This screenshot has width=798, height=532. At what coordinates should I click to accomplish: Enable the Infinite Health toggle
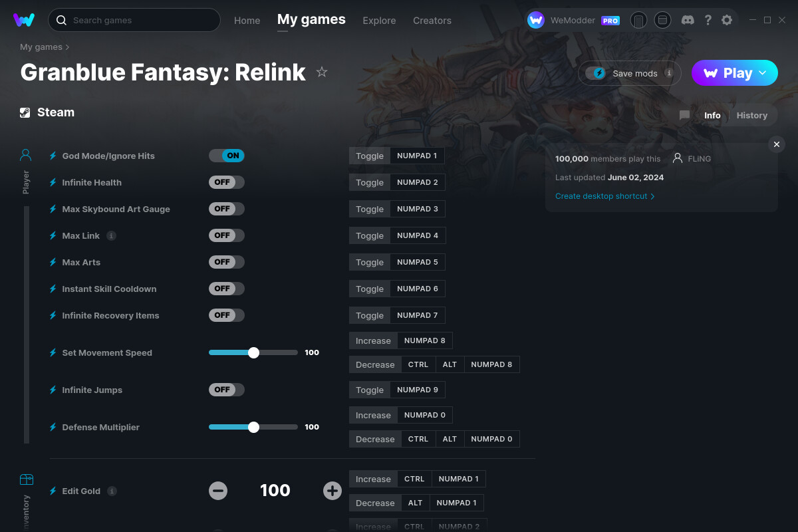(226, 182)
